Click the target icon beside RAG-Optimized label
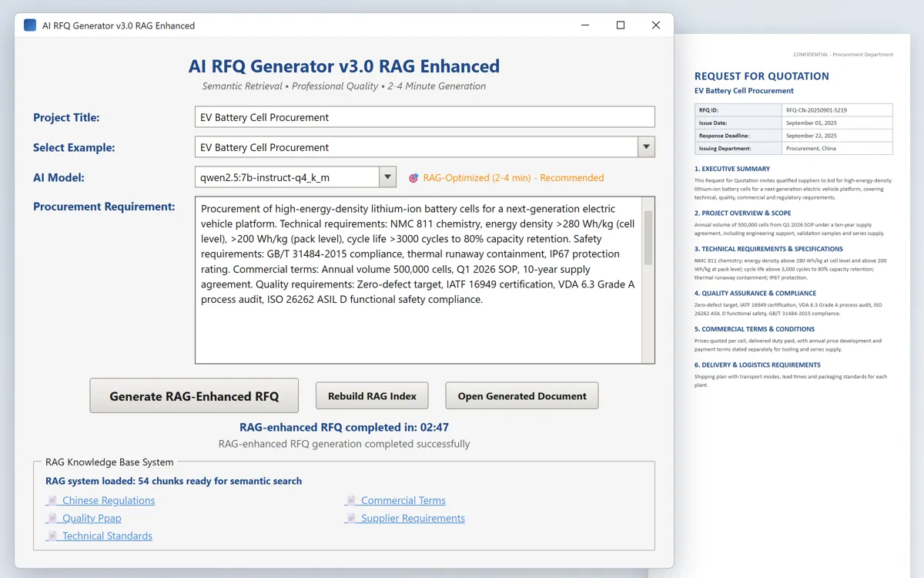Viewport: 924px width, 578px height. (x=413, y=177)
